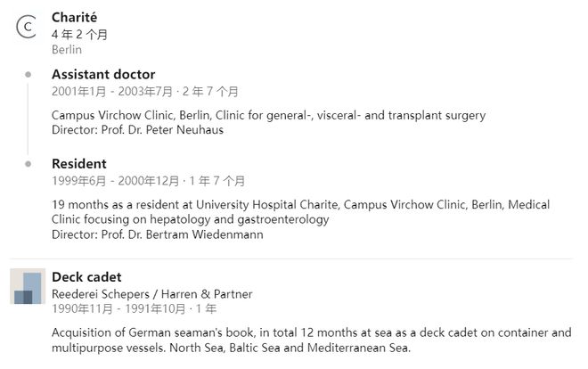Select the Assistant doctor position title
The image size is (588, 369).
point(103,75)
